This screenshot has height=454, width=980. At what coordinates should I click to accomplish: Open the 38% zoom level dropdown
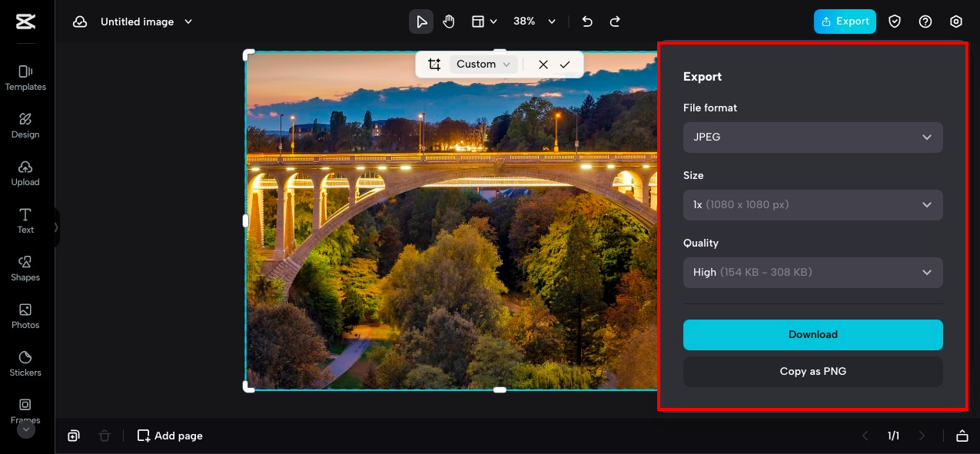(x=534, y=22)
